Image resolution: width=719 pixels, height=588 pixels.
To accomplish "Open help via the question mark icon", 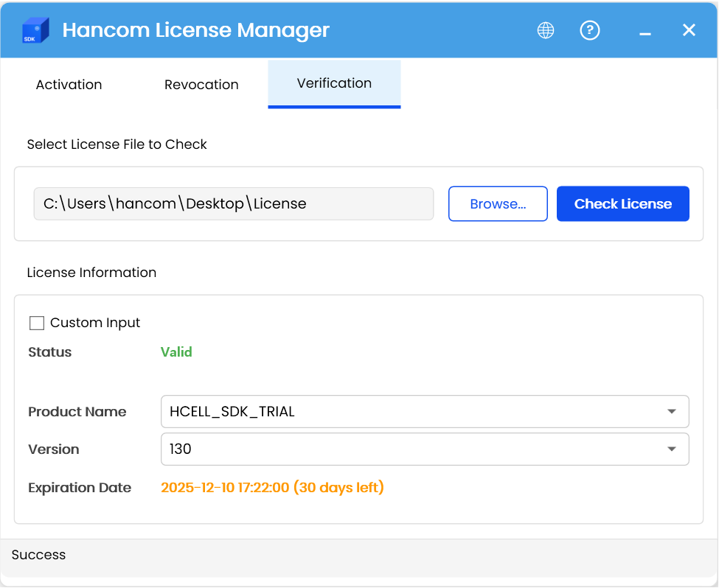I will coord(590,30).
